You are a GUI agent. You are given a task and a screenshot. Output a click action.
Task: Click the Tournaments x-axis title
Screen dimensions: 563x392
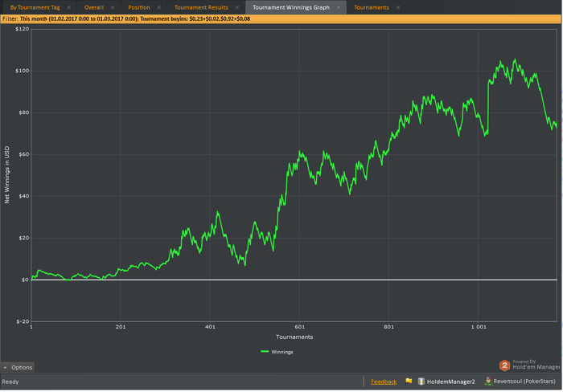[294, 337]
